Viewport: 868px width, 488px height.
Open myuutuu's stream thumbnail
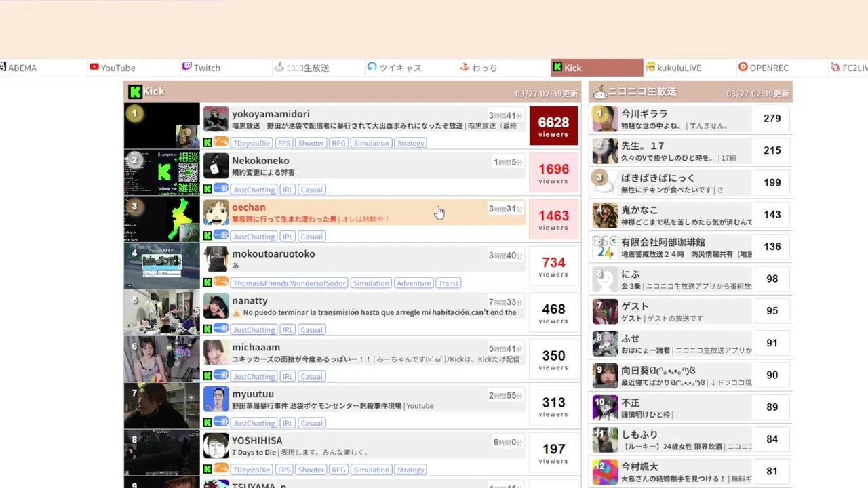coord(162,406)
